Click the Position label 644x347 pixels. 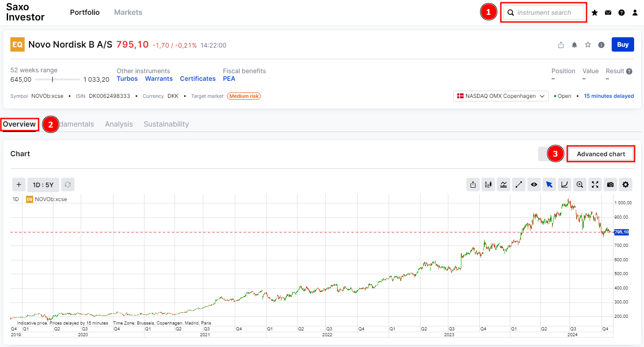563,71
